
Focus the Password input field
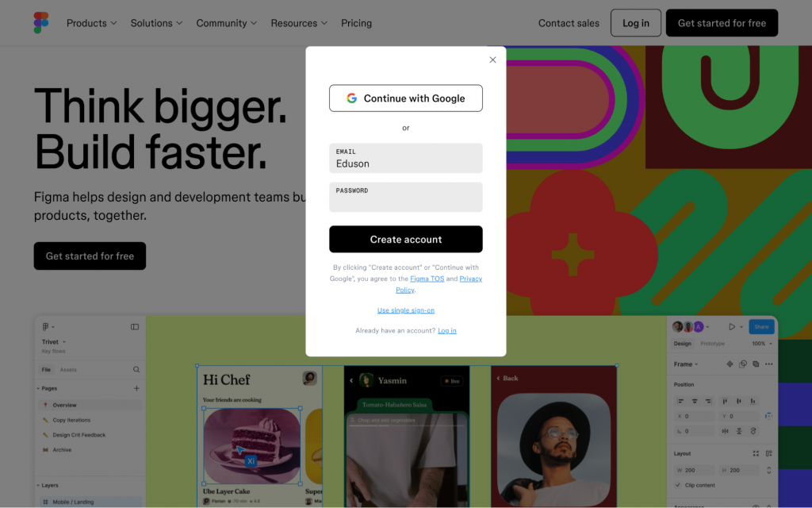click(x=405, y=197)
